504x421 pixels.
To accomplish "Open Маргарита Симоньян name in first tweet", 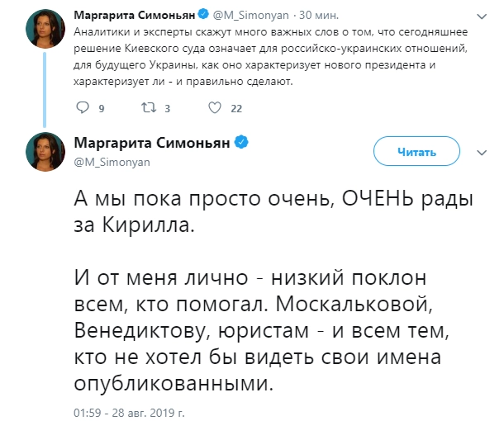I will click(134, 14).
